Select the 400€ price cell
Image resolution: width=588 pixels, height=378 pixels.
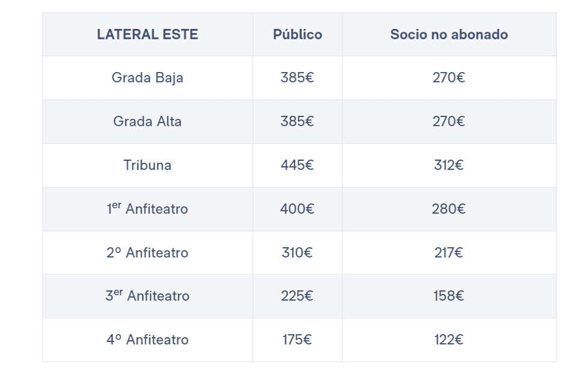tap(297, 209)
